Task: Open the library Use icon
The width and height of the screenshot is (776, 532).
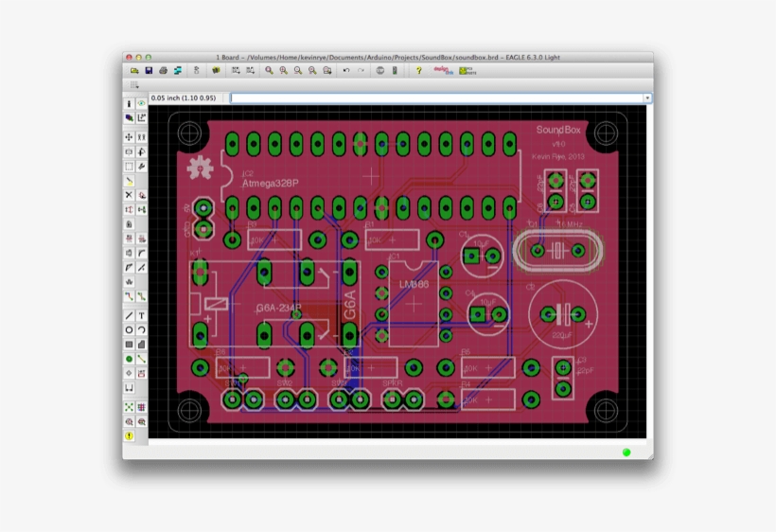Action: pyautogui.click(x=216, y=71)
